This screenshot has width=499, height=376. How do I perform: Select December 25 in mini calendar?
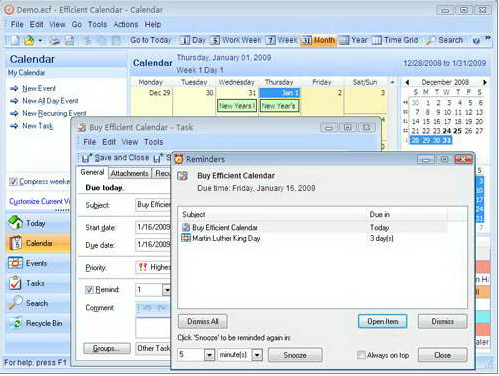pos(457,131)
